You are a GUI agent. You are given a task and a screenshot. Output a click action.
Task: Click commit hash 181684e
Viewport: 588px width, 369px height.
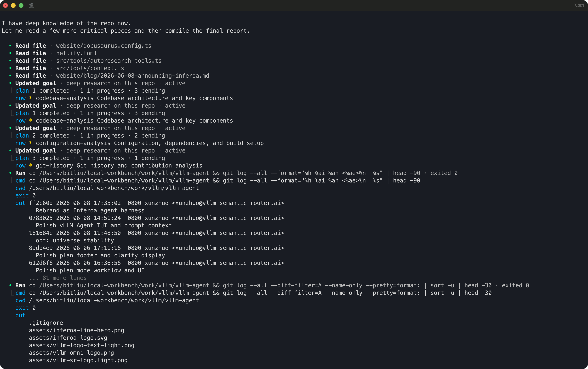click(41, 233)
